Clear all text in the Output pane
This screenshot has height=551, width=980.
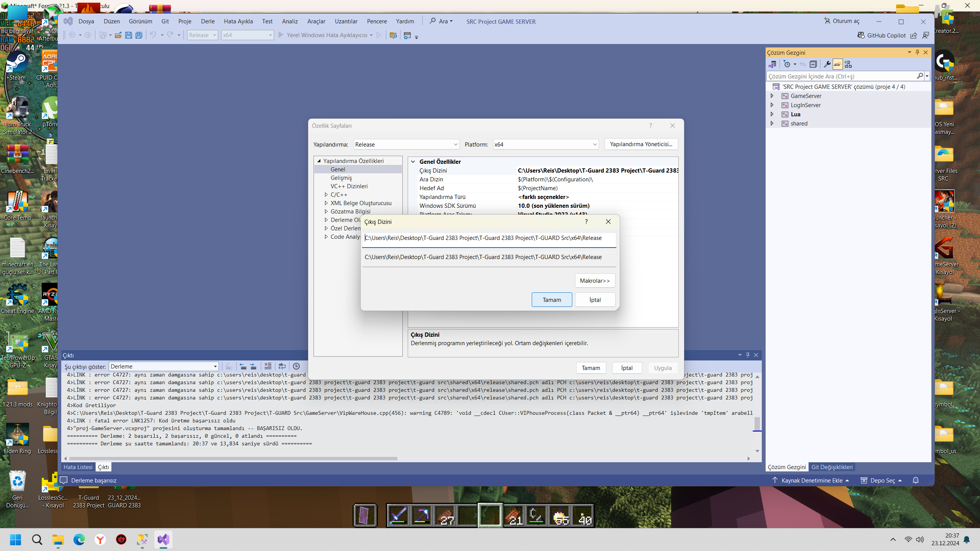point(268,366)
